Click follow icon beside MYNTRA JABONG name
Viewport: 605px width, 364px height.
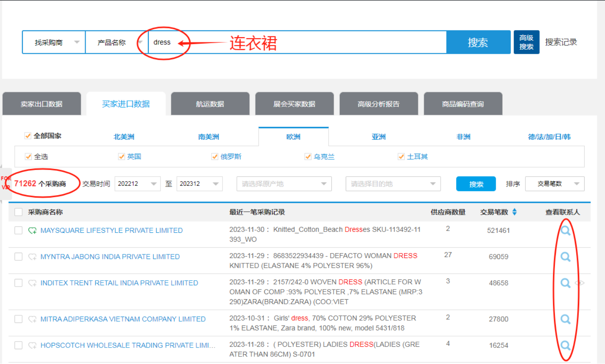point(32,257)
